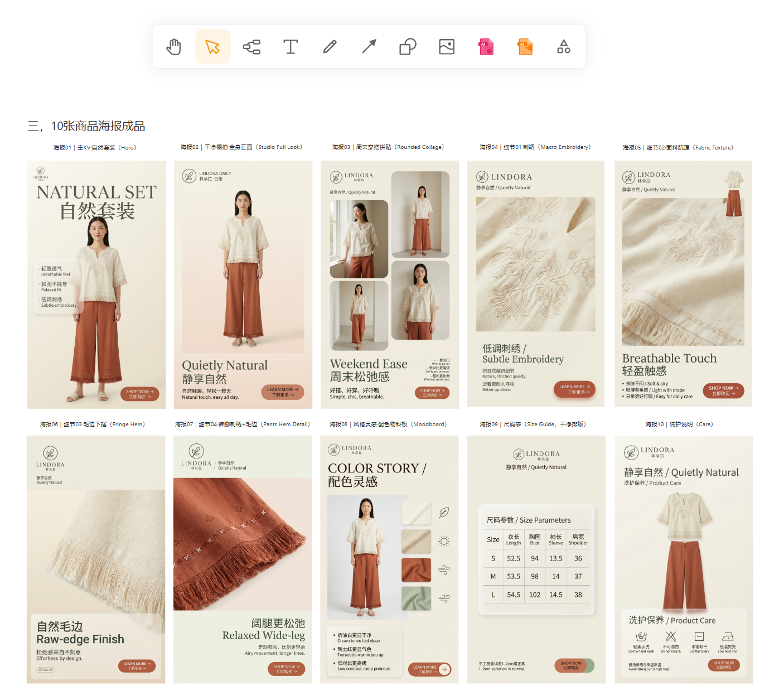Image resolution: width=784 pixels, height=695 pixels.
Task: Click COLOR STORY headline text
Action: click(377, 469)
